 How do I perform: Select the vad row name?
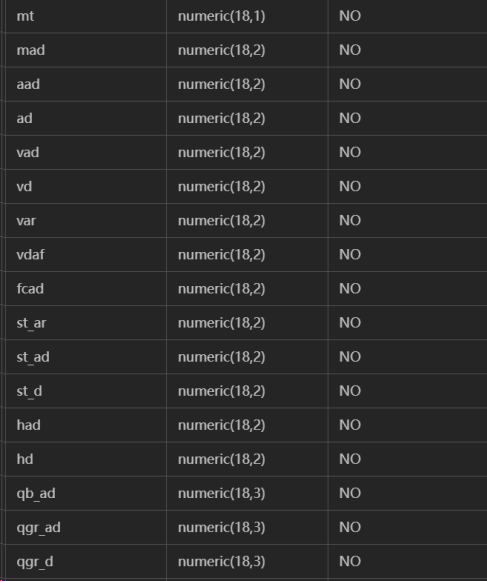click(28, 152)
